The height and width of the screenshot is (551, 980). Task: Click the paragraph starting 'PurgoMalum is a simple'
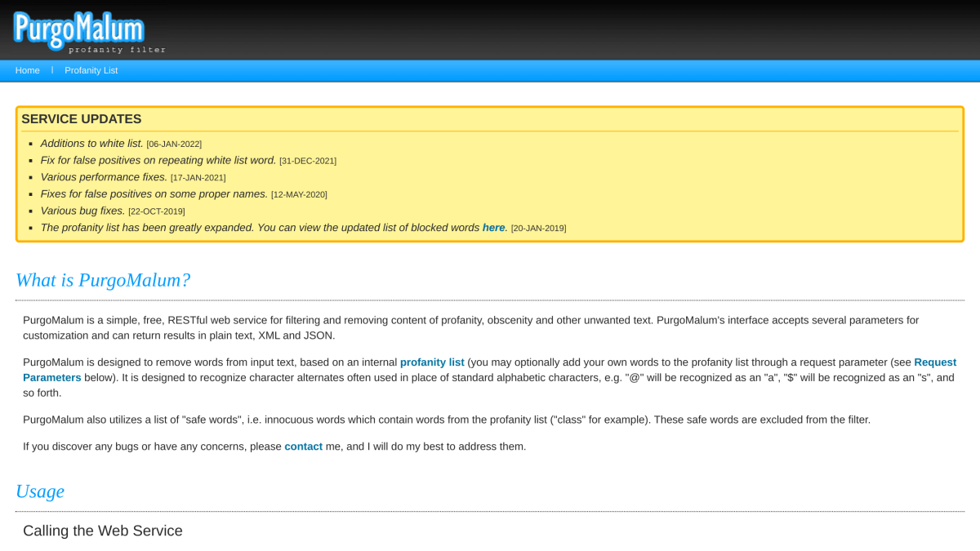point(471,327)
